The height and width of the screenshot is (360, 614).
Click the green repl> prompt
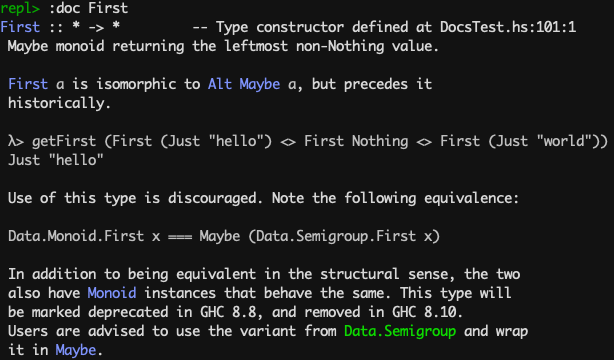coord(20,8)
